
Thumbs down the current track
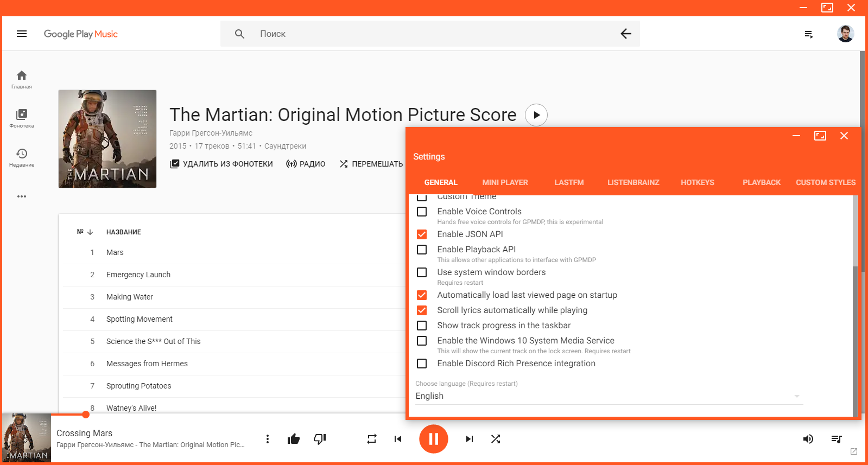click(320, 439)
